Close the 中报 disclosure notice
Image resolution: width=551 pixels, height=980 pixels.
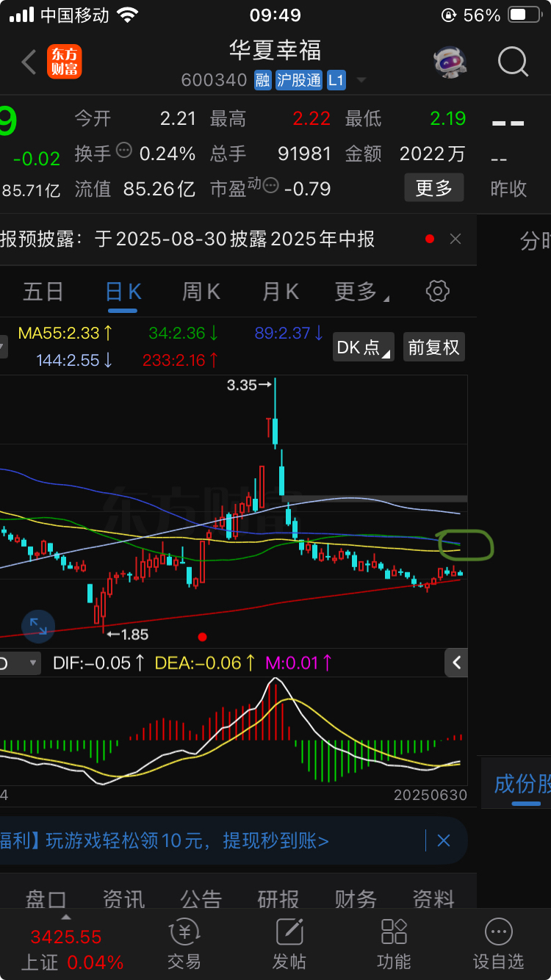[455, 239]
